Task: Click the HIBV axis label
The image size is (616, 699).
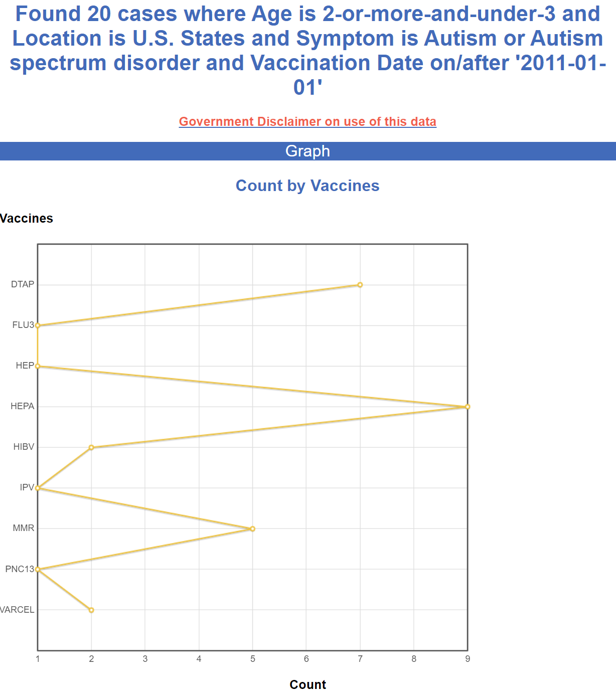Action: (x=24, y=447)
